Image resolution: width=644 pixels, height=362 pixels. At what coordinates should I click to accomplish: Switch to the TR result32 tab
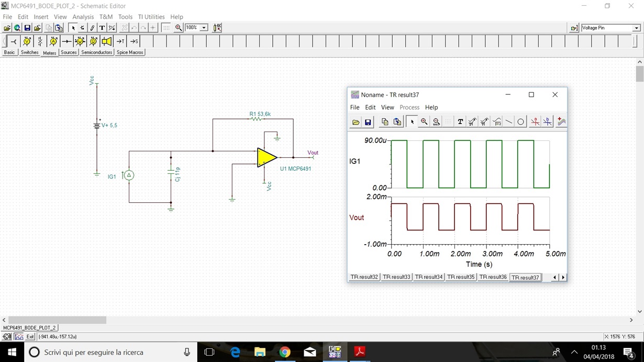click(364, 277)
